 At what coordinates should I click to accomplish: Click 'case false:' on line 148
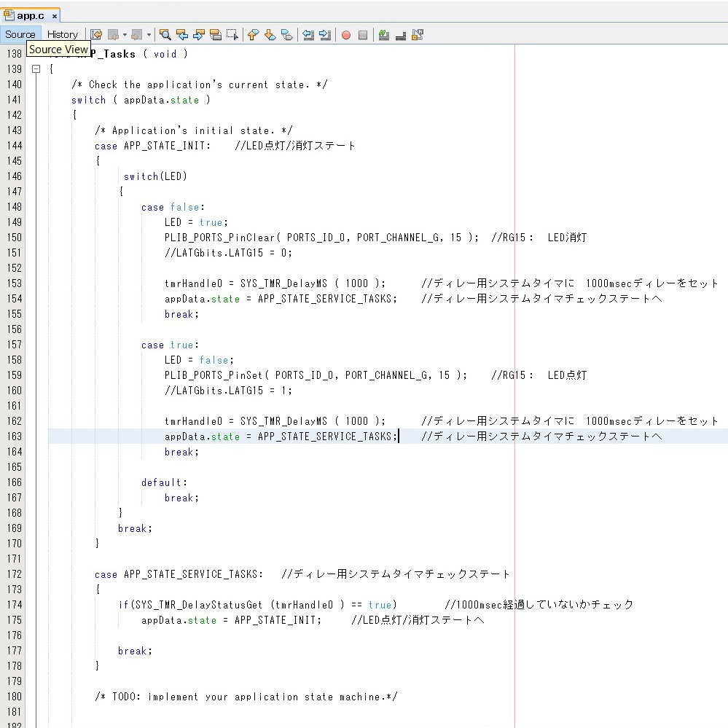coord(173,207)
